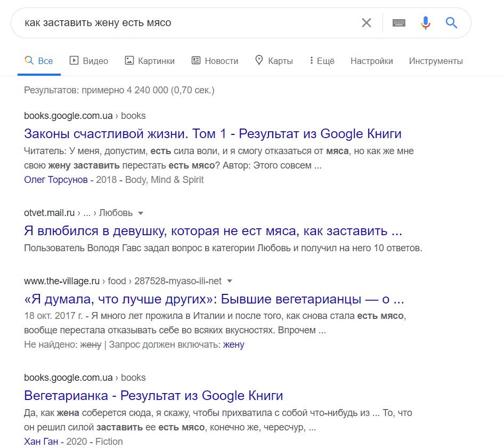Clear the search query with the X icon

pos(367,23)
